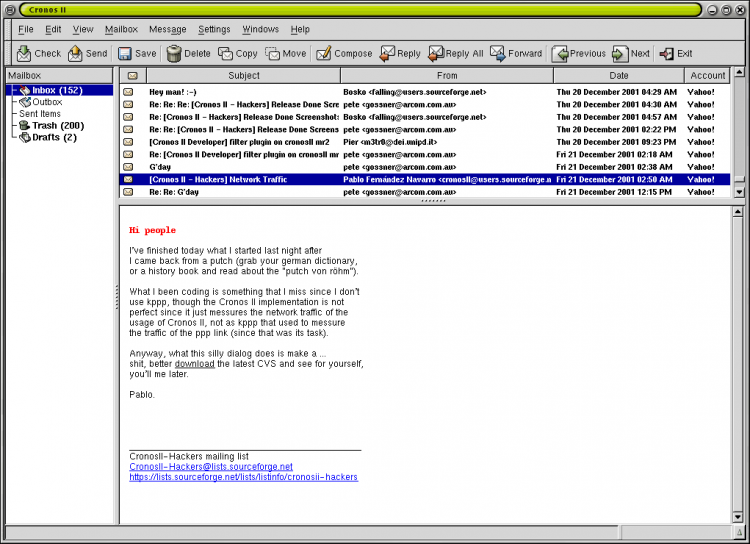Open the Outbox folder

[x=47, y=102]
